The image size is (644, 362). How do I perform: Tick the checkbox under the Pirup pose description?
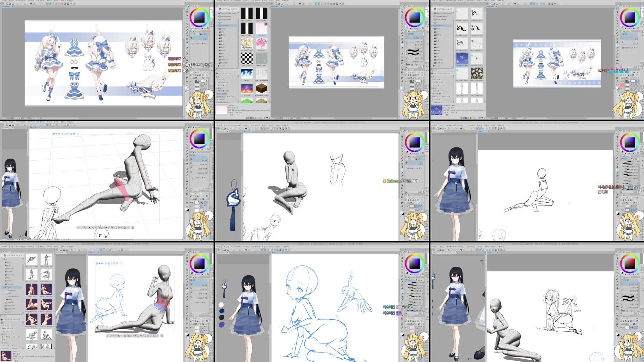click(x=15, y=361)
